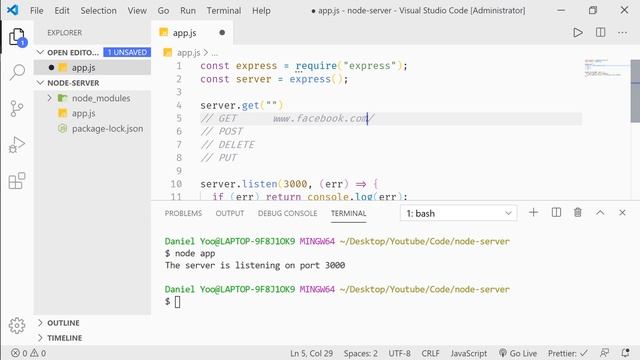Screen dimensions: 640x360
Task: Open the Extensions view
Action: [x=17, y=180]
